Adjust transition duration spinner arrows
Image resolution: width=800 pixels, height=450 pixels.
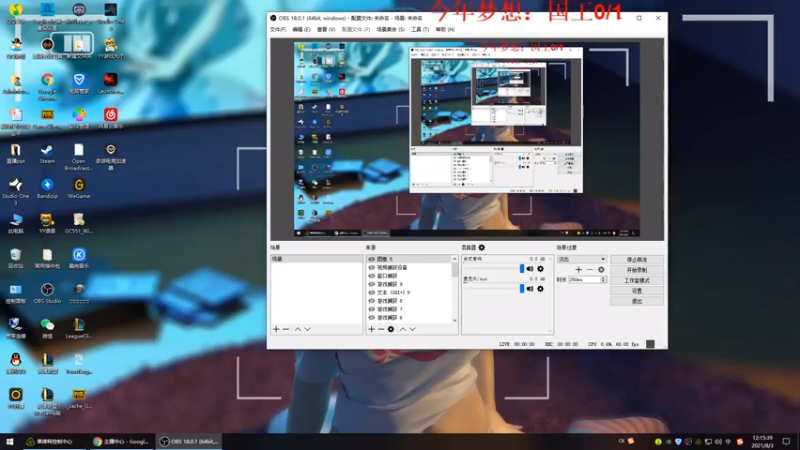pyautogui.click(x=604, y=280)
